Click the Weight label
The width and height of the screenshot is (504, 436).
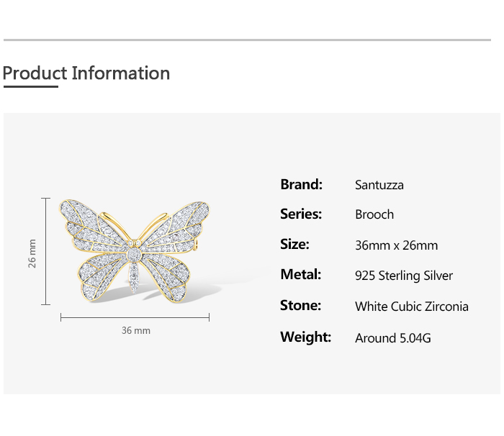coord(305,337)
